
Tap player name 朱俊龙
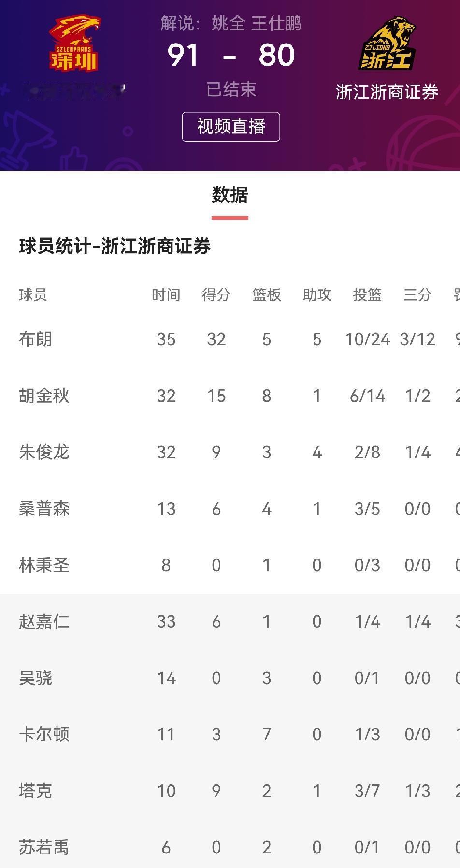point(44,453)
